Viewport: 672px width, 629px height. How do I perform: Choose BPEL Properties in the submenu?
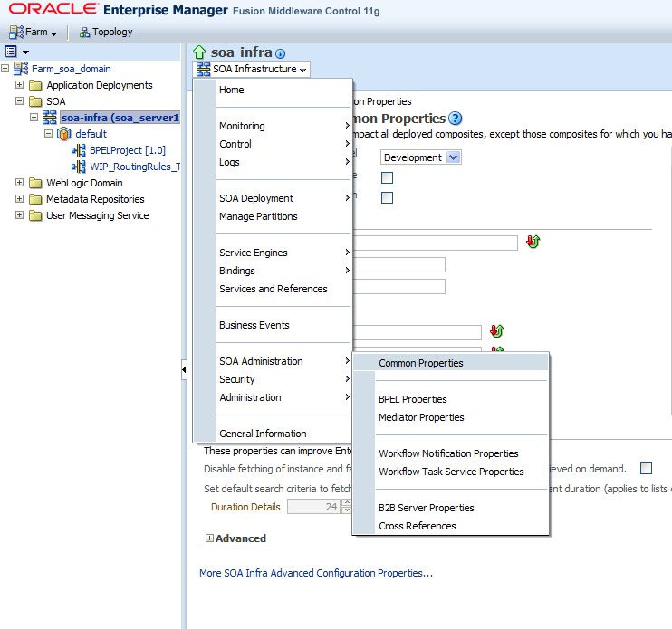(462, 399)
